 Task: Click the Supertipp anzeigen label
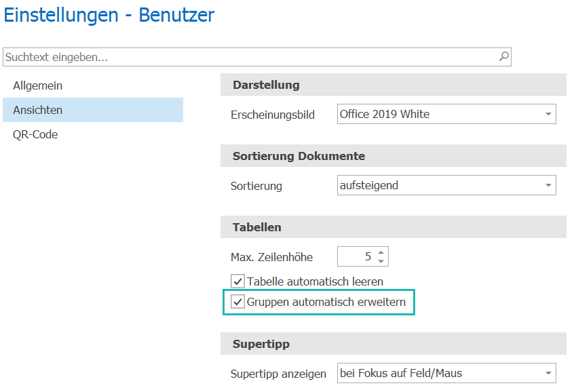coord(278,374)
